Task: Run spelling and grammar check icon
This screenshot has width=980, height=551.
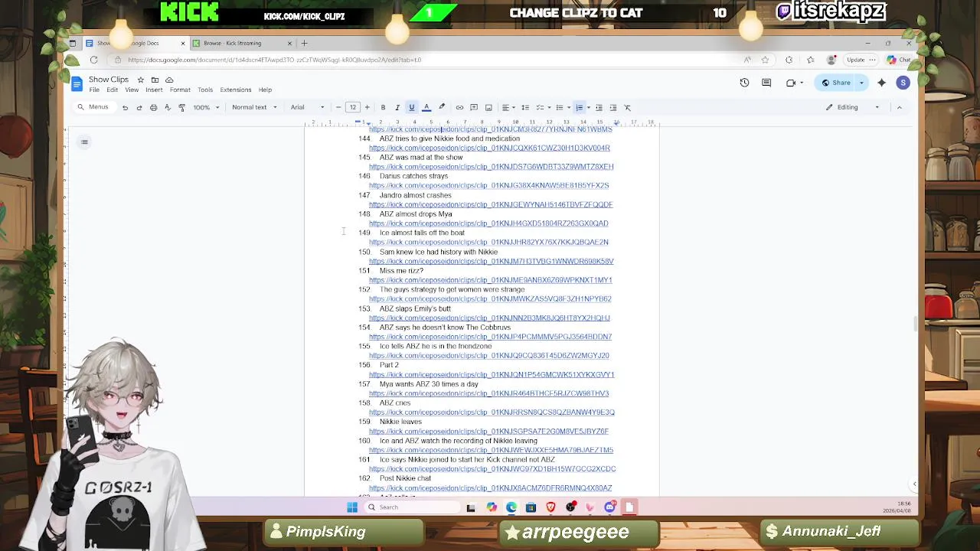Action: click(x=167, y=107)
